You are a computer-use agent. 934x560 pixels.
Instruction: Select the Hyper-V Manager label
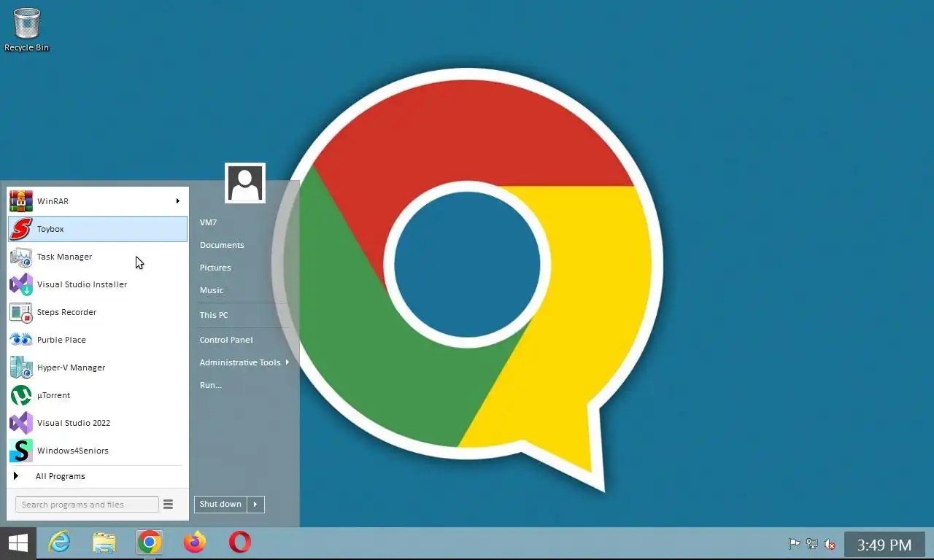(71, 367)
